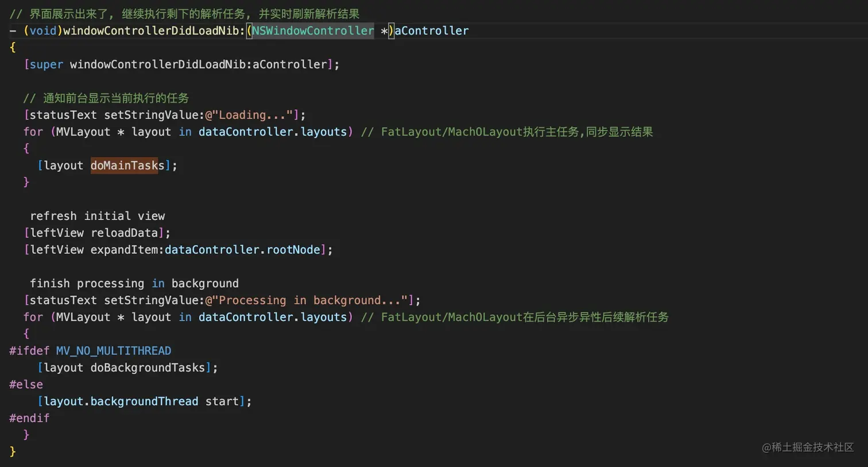
Task: Click the comment ending with 后续解析任务
Action: (x=514, y=317)
